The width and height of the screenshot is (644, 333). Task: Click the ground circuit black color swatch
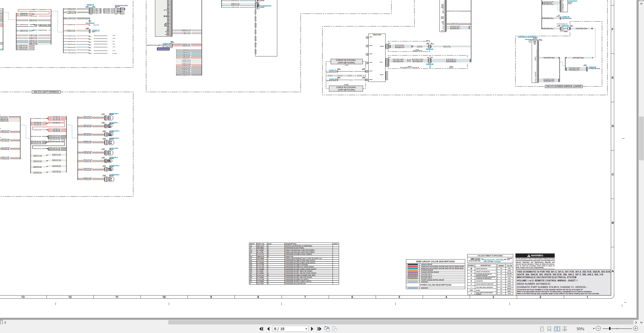click(413, 264)
